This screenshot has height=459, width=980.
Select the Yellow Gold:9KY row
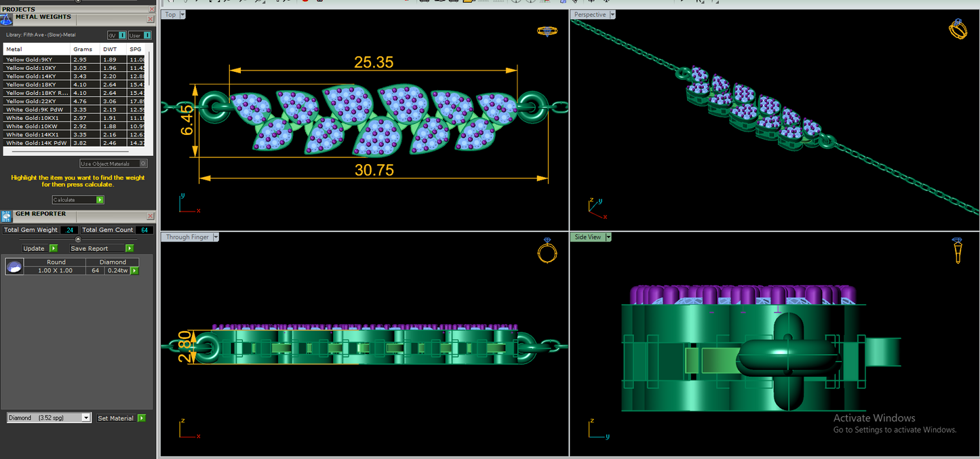point(75,60)
